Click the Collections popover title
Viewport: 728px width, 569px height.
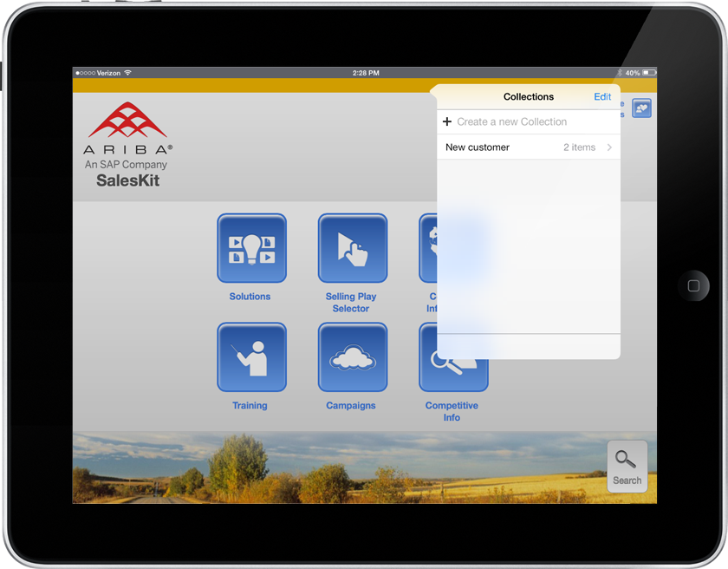pos(529,96)
